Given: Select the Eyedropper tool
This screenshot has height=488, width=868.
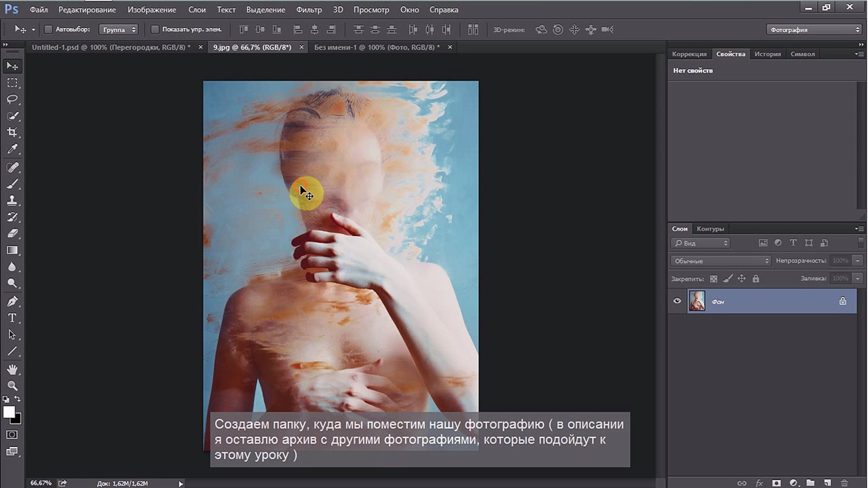Looking at the screenshot, I should pyautogui.click(x=12, y=149).
